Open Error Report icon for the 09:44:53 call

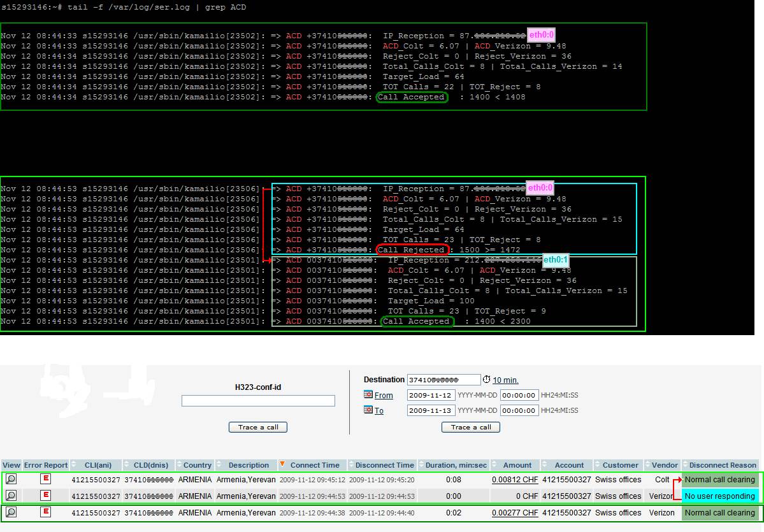click(45, 496)
